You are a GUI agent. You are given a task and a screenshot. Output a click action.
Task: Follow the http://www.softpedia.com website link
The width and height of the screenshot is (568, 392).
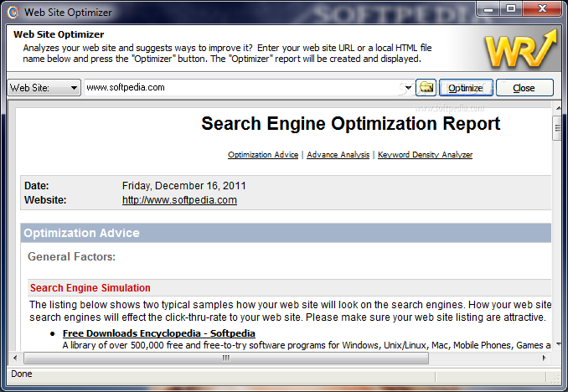click(179, 200)
